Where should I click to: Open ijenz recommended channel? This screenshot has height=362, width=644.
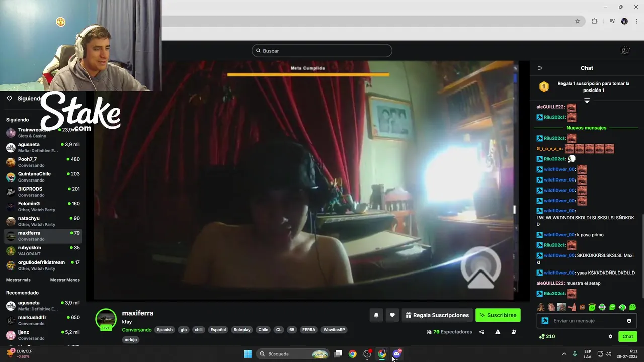(43, 335)
